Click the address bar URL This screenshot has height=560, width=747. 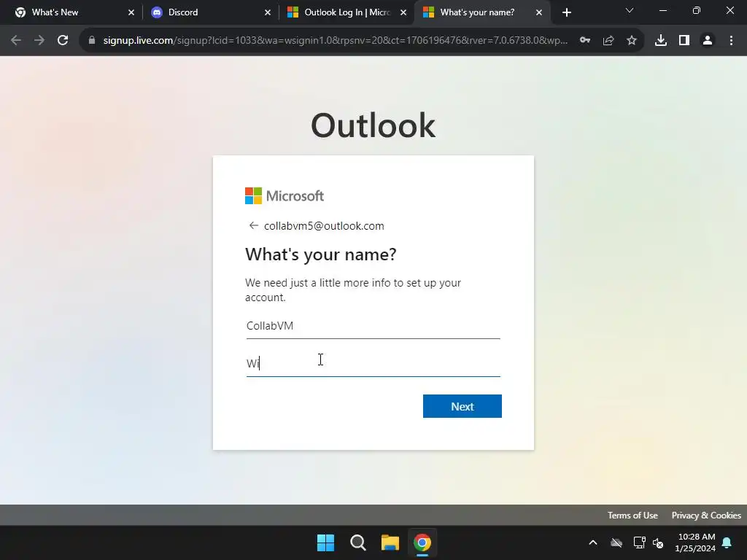[335, 41]
